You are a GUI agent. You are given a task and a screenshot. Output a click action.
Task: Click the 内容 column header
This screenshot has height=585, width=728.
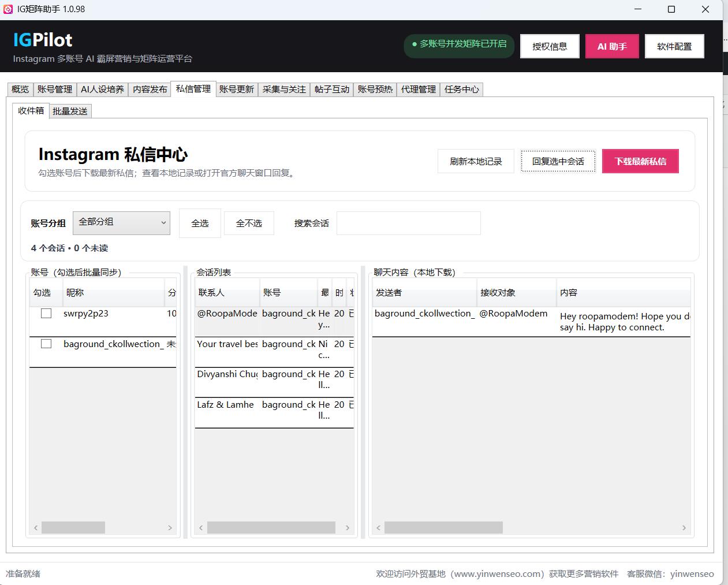pos(624,292)
